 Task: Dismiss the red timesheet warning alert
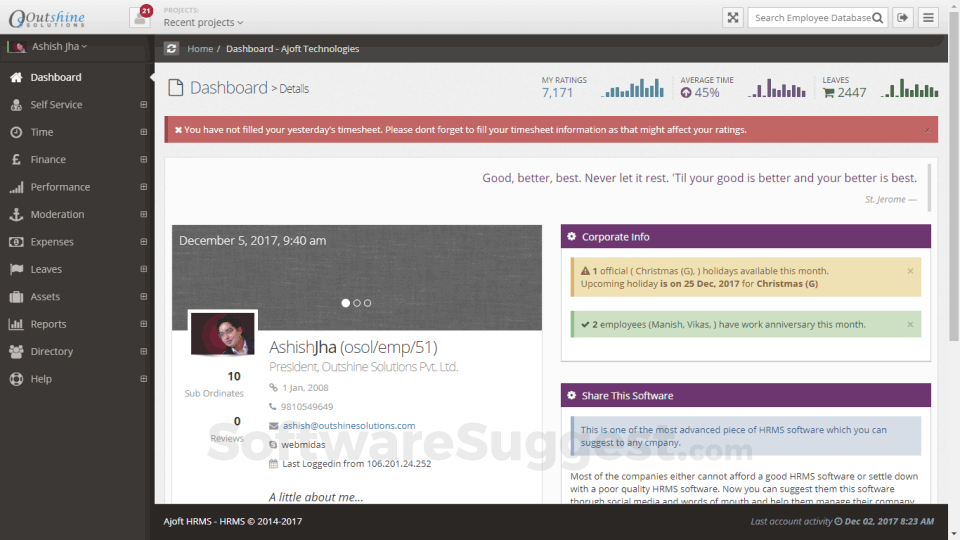[927, 130]
